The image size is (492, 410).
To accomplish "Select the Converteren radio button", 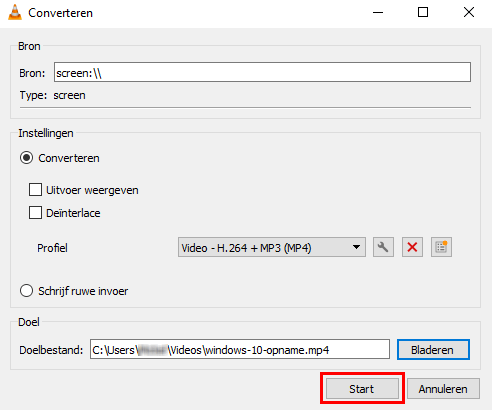I will [x=26, y=158].
